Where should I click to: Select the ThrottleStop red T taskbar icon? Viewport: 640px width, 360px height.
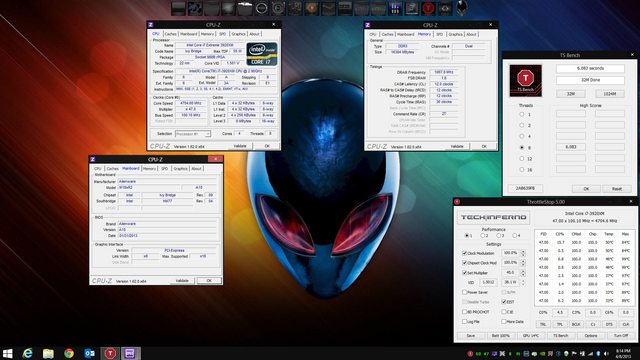tap(110, 353)
